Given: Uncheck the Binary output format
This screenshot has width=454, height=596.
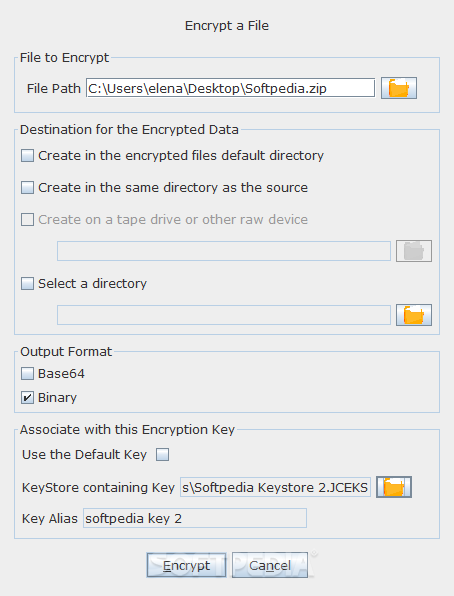Looking at the screenshot, I should click(27, 398).
